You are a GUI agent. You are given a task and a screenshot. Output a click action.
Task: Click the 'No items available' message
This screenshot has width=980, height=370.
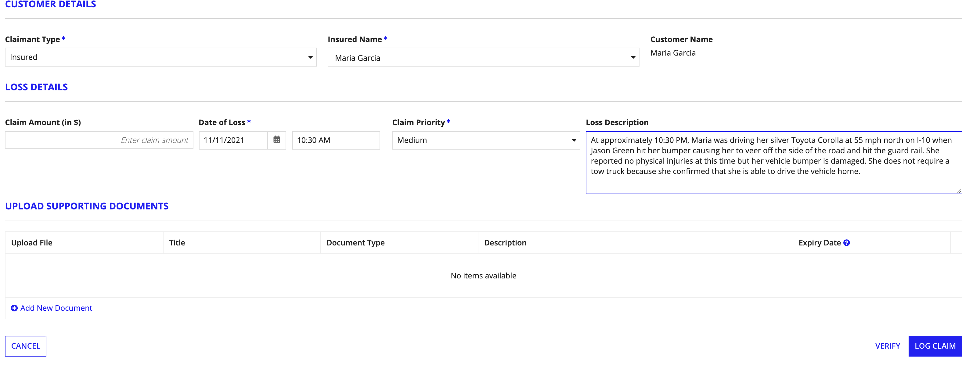(x=483, y=276)
